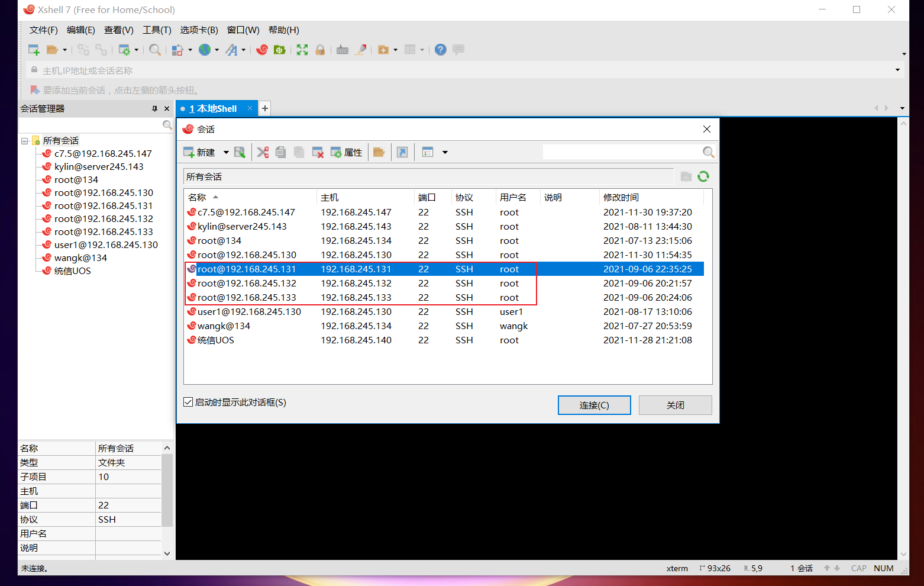Open the 查看(V) menu
Viewport: 924px width, 586px height.
pyautogui.click(x=119, y=30)
